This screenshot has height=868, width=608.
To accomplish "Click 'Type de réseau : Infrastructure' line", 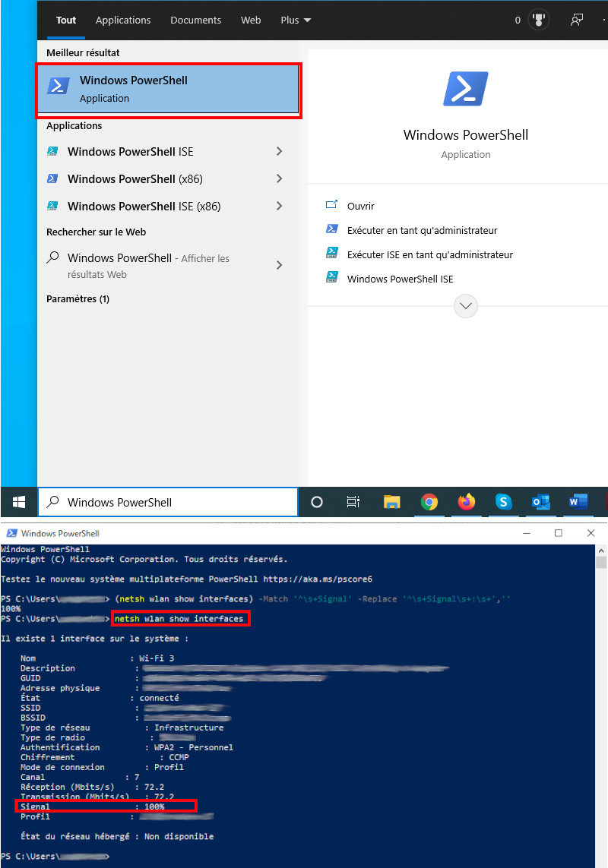I will (122, 728).
